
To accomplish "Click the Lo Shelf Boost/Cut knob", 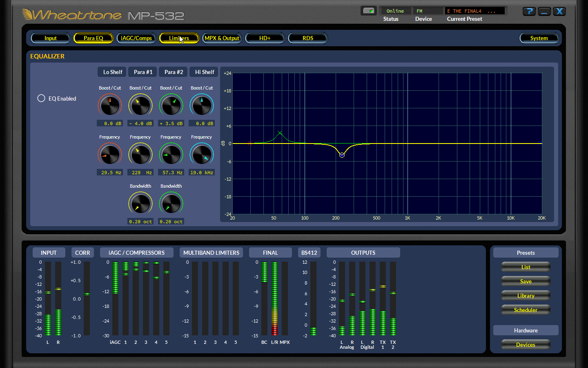I will coord(110,105).
